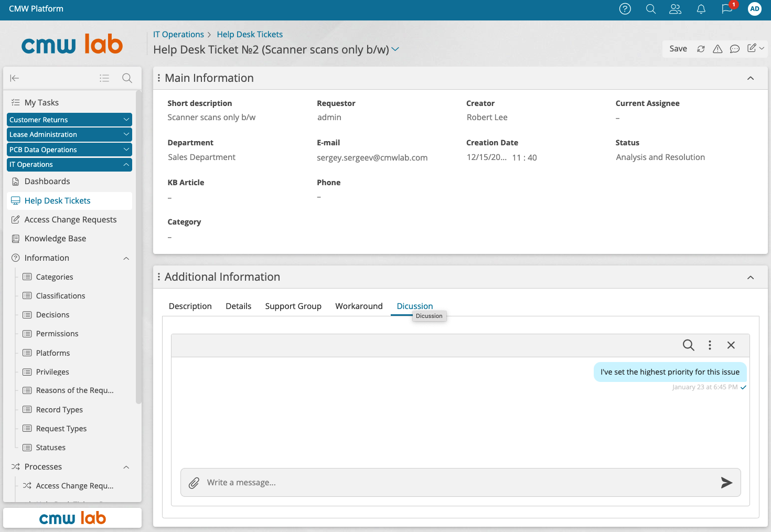771x532 pixels.
Task: Open discussion more-options menu
Action: tap(710, 345)
